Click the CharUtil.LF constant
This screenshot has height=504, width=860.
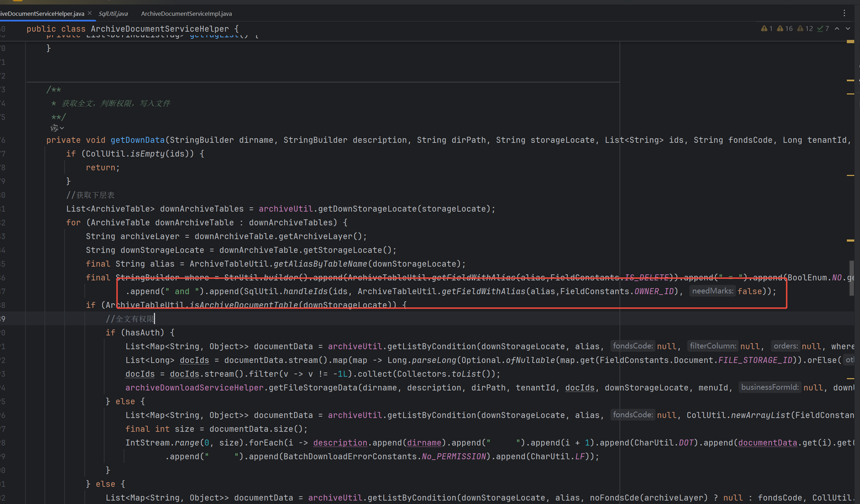pos(557,456)
